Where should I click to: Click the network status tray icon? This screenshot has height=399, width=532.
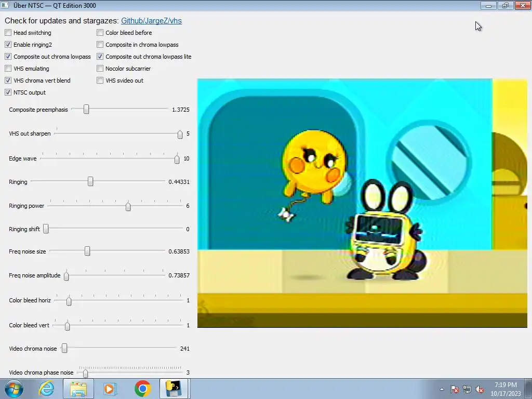[x=467, y=389]
